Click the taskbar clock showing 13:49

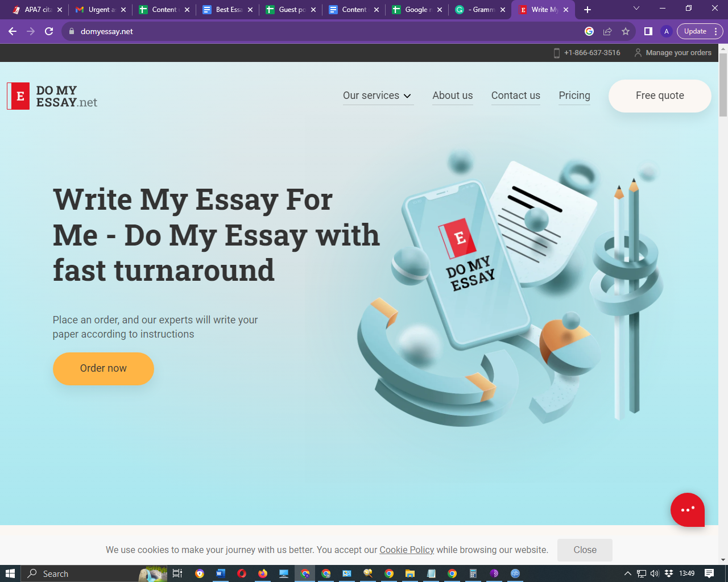tap(686, 573)
